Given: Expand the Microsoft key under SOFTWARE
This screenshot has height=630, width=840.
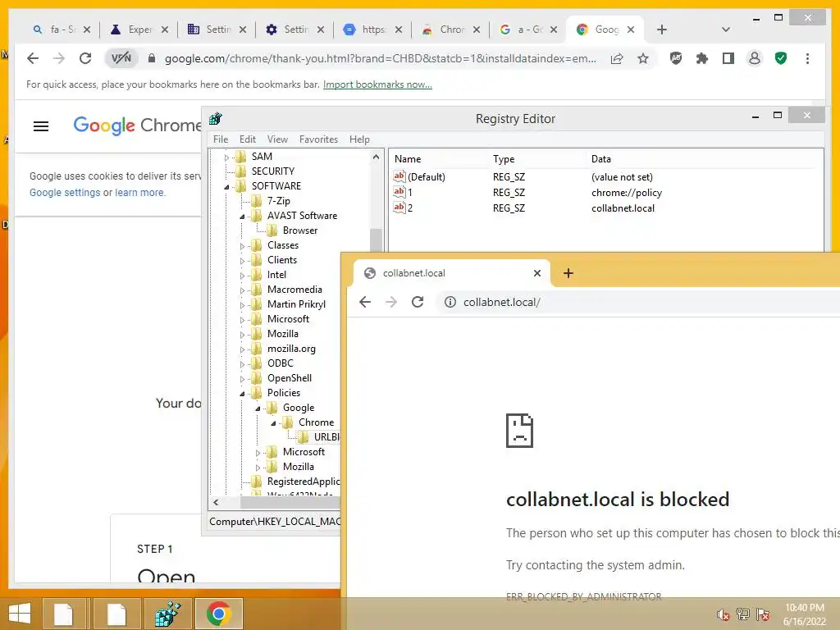Looking at the screenshot, I should (x=242, y=320).
